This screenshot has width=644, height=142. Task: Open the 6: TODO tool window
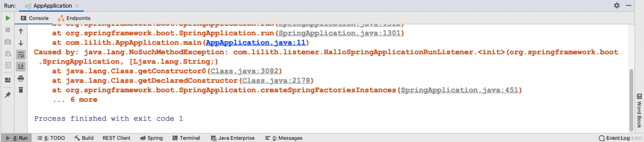pos(51,138)
